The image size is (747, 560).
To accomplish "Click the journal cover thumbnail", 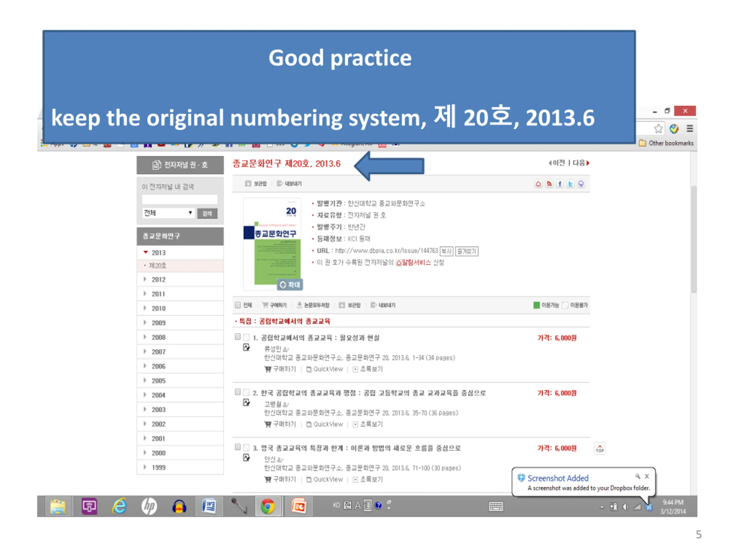I will (272, 244).
